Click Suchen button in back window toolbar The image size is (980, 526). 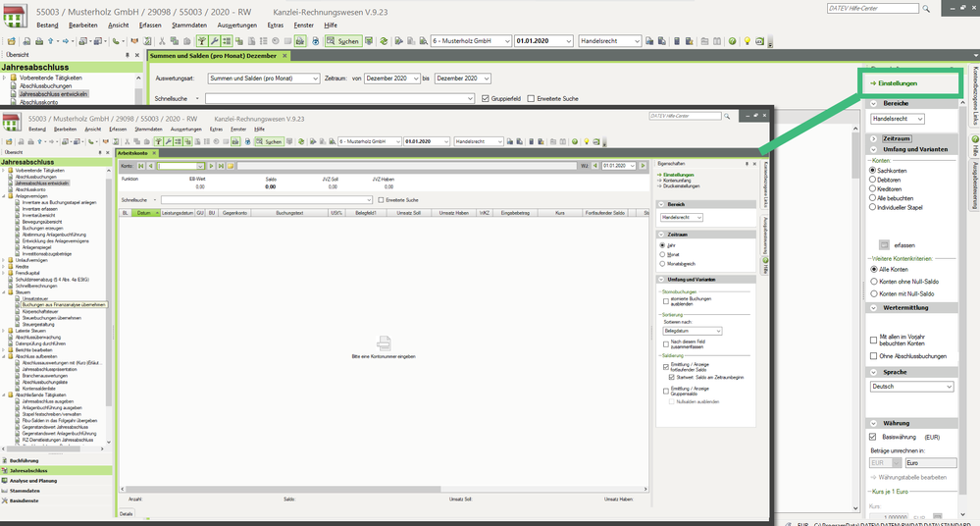[x=342, y=41]
